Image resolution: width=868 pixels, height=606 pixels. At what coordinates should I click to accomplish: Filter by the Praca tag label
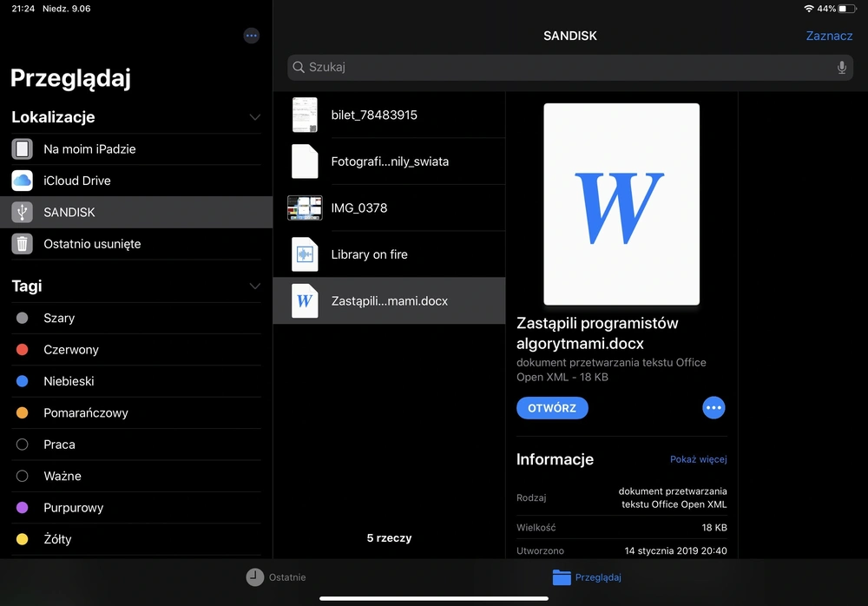pyautogui.click(x=59, y=445)
